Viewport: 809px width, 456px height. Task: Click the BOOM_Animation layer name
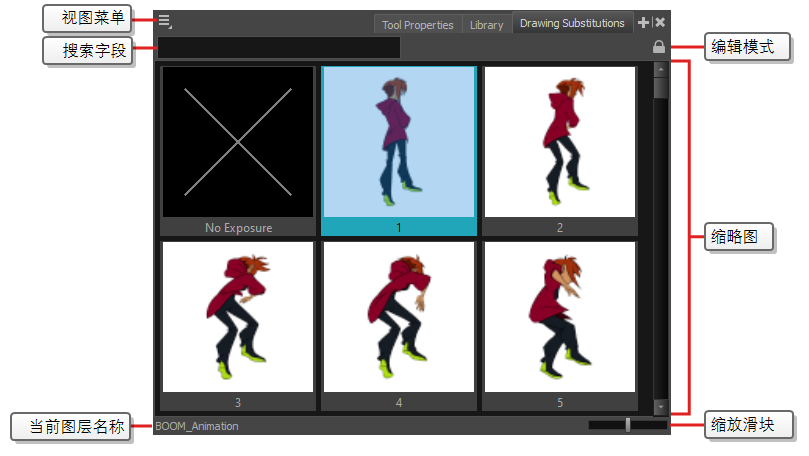197,426
